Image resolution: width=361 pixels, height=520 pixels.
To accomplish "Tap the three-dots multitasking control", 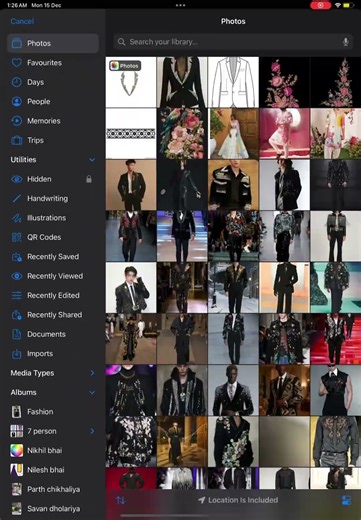I will (x=180, y=5).
